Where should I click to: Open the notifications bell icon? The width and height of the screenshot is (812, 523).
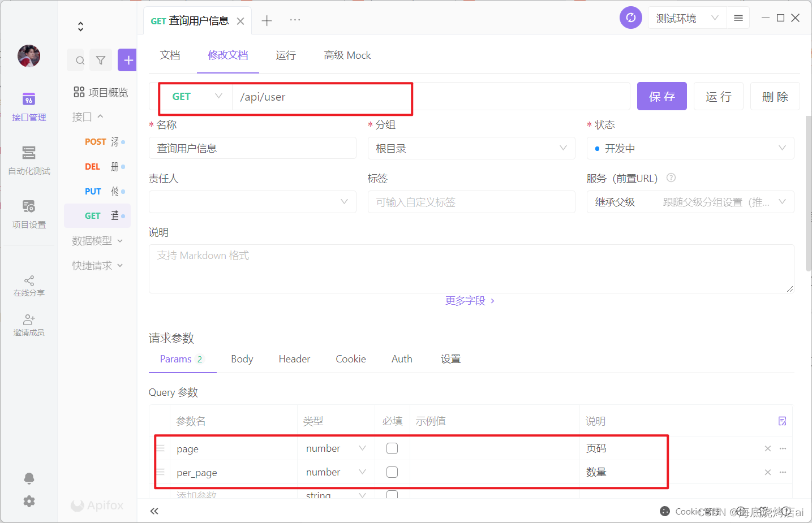[x=29, y=479]
